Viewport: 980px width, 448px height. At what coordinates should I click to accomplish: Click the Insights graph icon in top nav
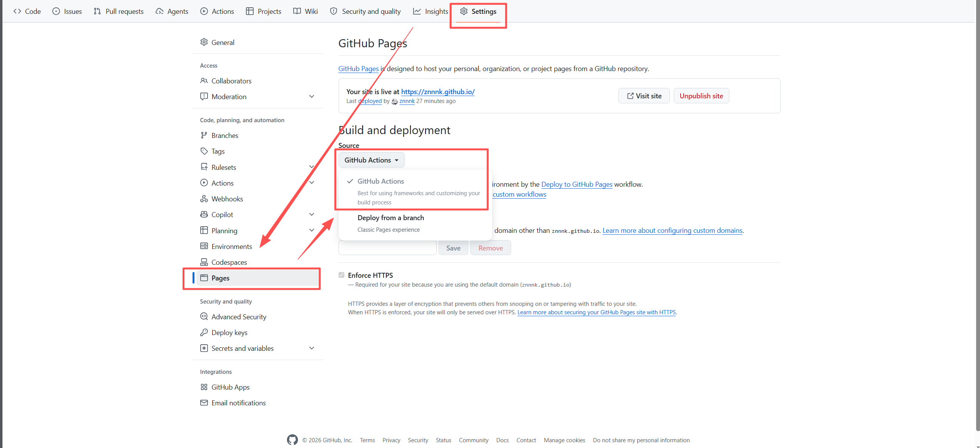tap(417, 11)
